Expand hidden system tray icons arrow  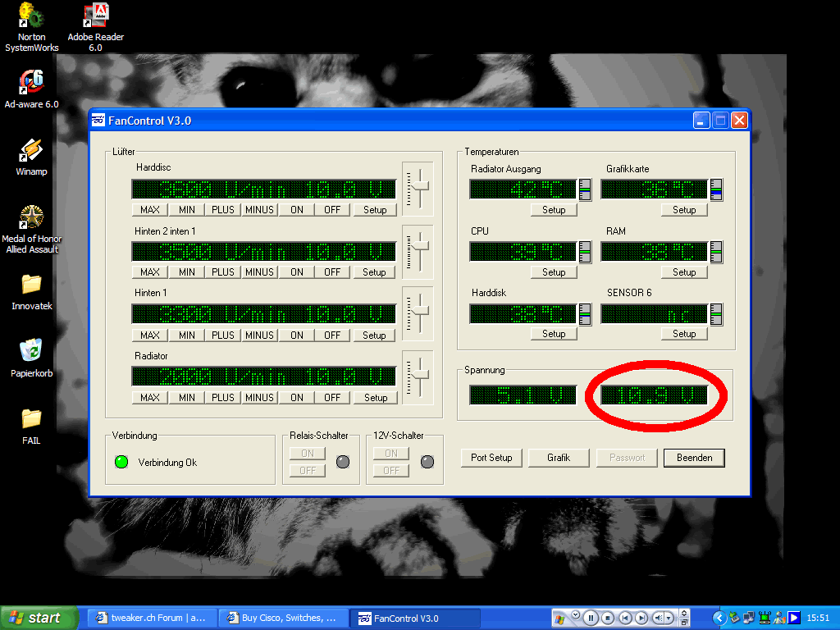tap(719, 618)
